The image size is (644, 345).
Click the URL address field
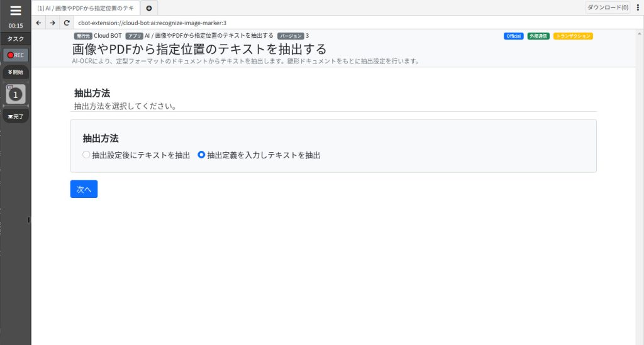[x=353, y=23]
